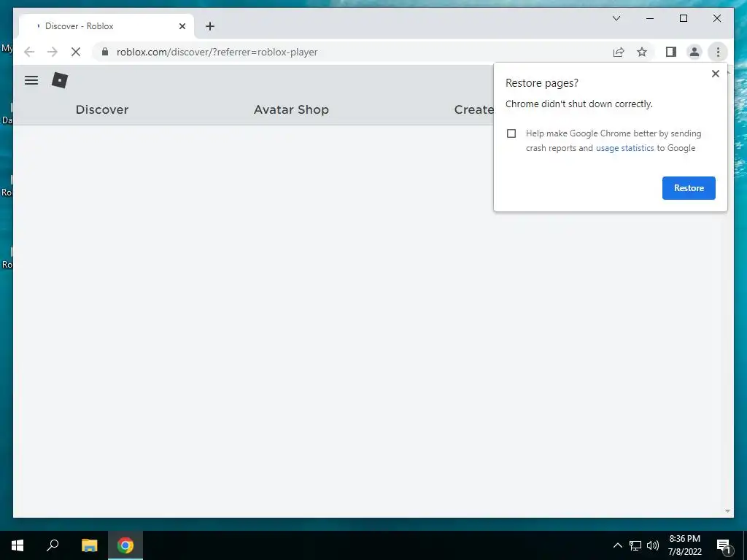Open a new tab with plus button

(x=209, y=26)
